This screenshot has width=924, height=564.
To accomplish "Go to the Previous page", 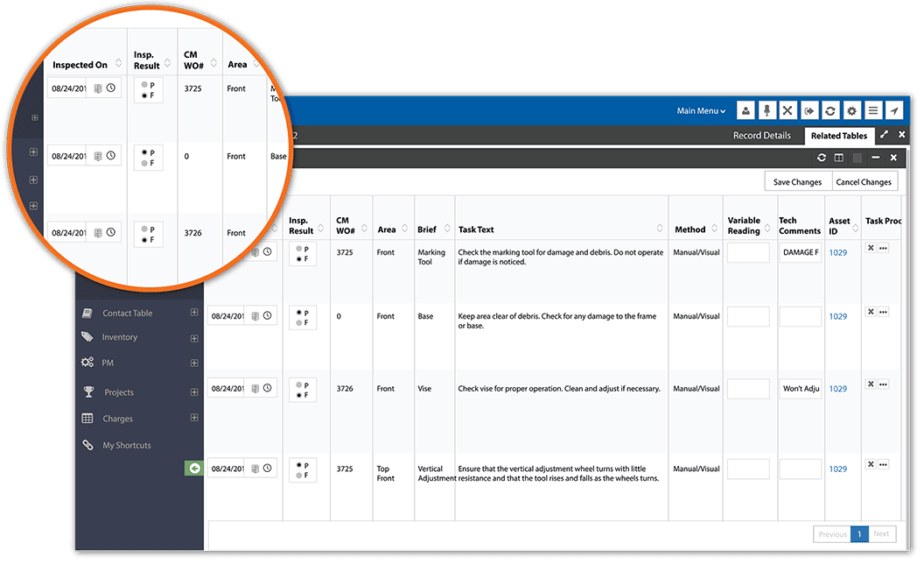I will pos(832,534).
